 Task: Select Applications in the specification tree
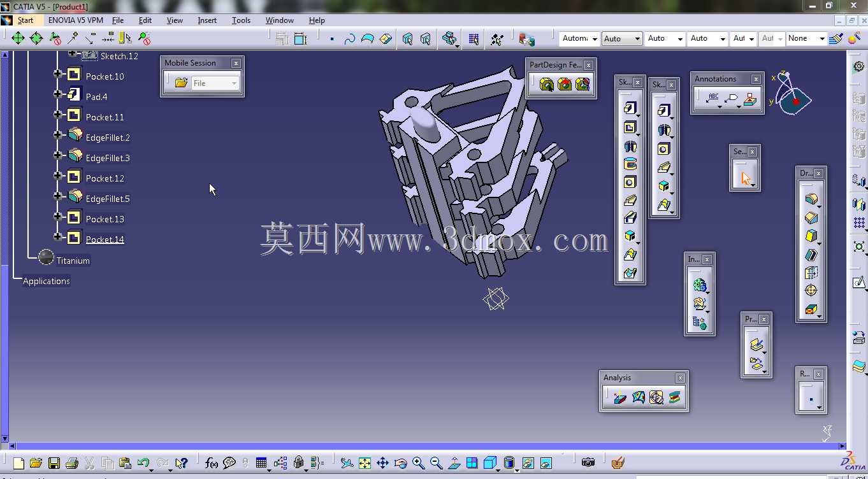pos(47,281)
